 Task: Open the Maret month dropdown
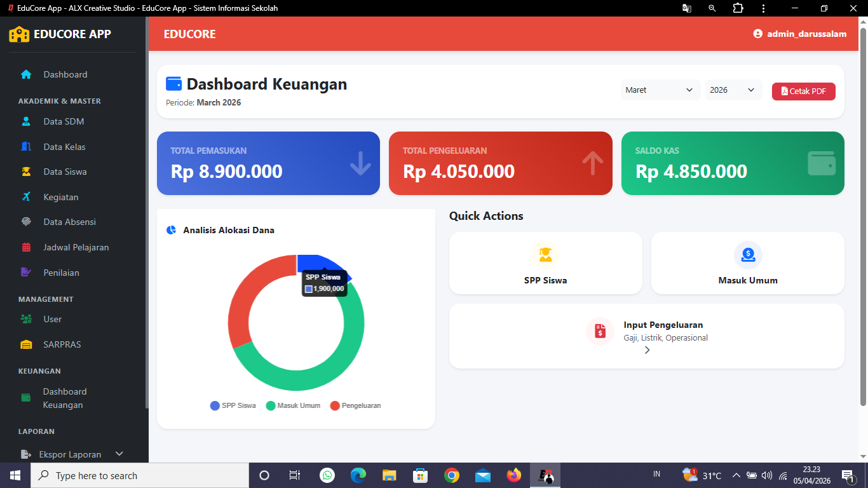coord(660,90)
